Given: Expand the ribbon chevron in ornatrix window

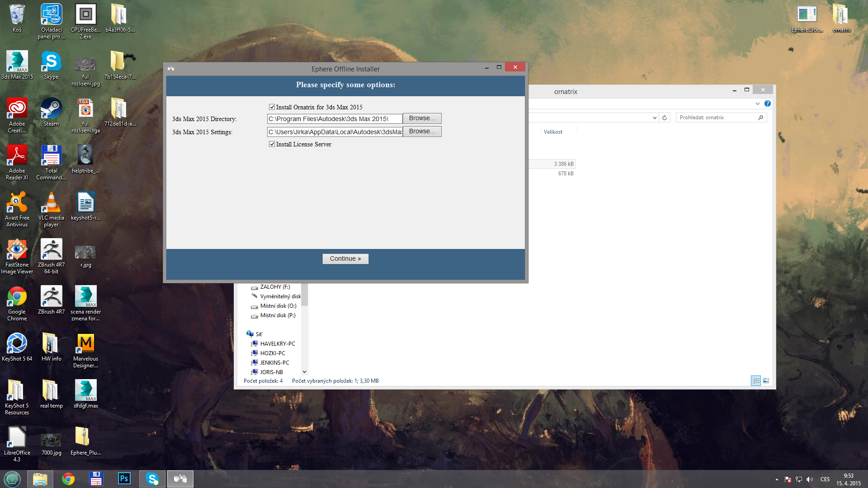Looking at the screenshot, I should coord(758,104).
